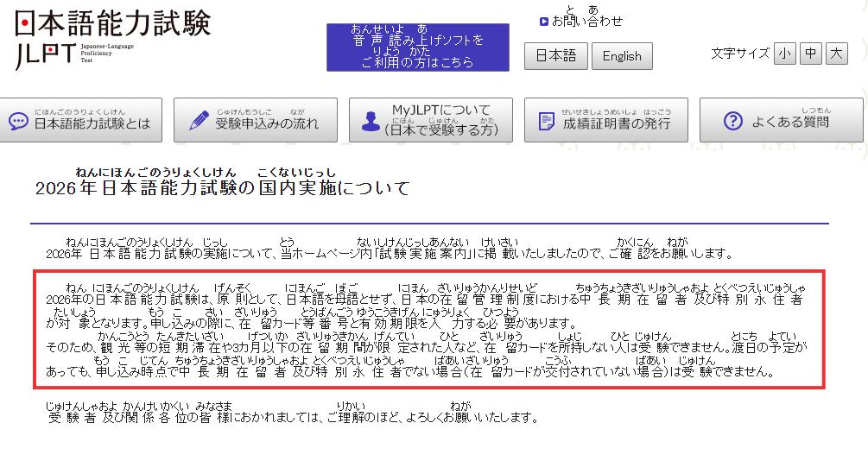868x461 pixels.
Task: Open the blue 音声読み上げソフト banner
Action: click(x=417, y=47)
